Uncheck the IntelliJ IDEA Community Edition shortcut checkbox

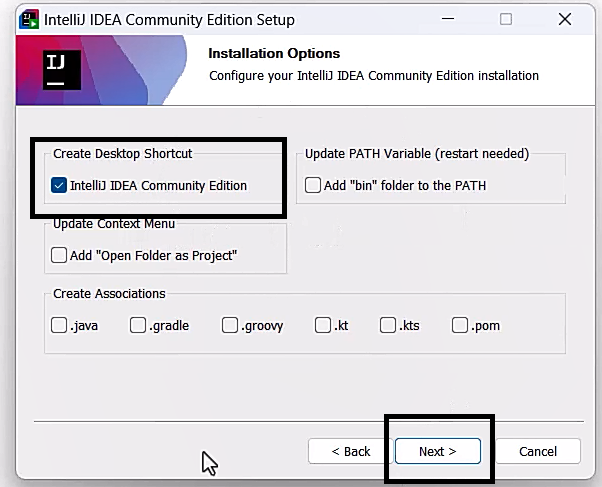click(59, 186)
